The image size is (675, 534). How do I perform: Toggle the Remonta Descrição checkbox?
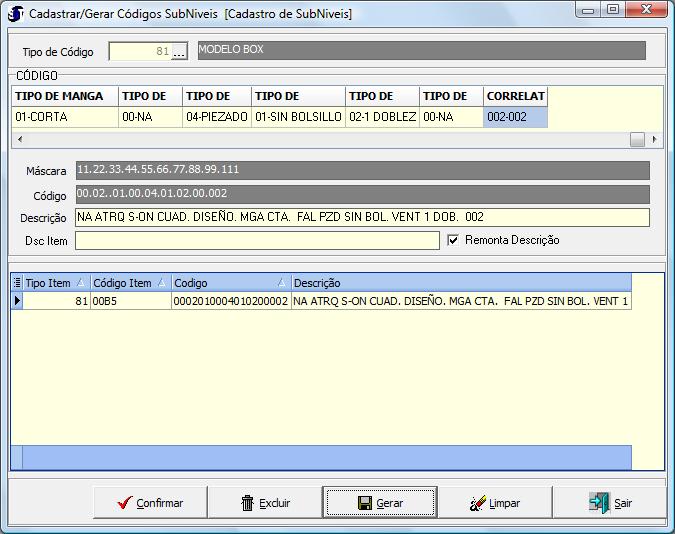(453, 240)
